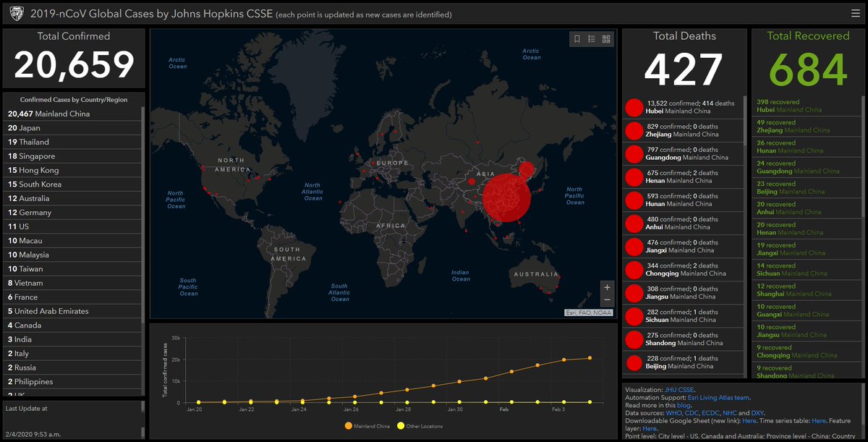Select Chongqing 344 confirmed row
Screen dimensions: 868x442
(682, 269)
